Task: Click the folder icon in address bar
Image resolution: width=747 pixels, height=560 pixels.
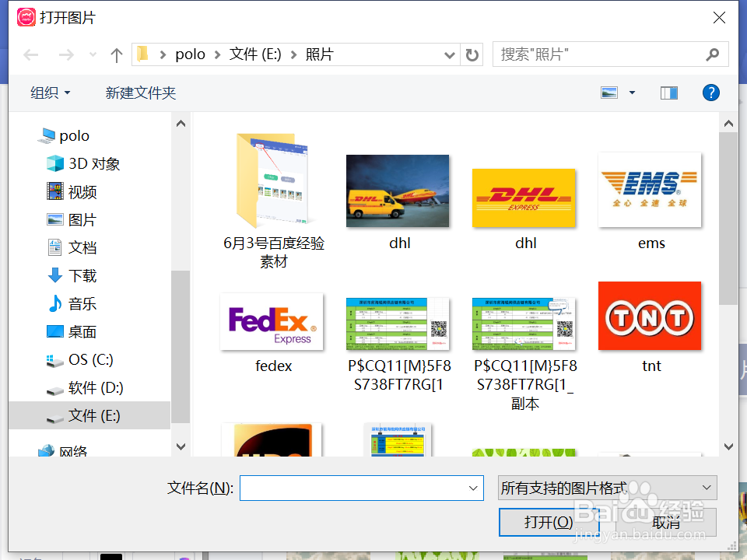Action: 142,54
